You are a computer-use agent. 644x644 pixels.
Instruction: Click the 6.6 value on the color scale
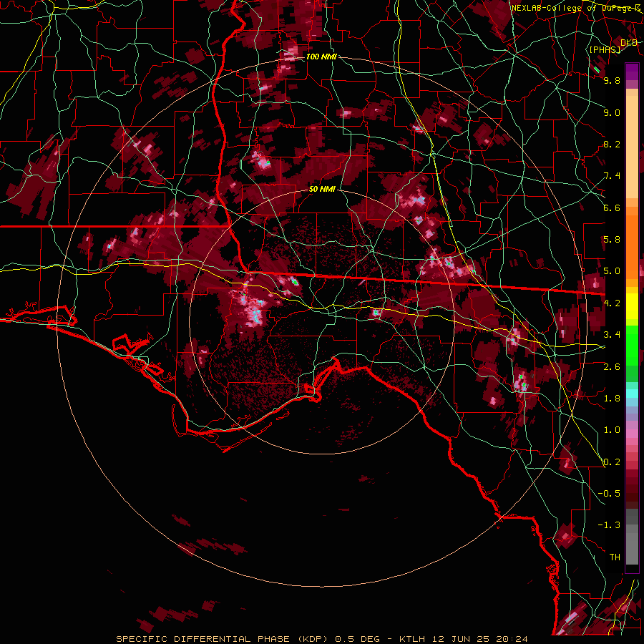(x=612, y=208)
